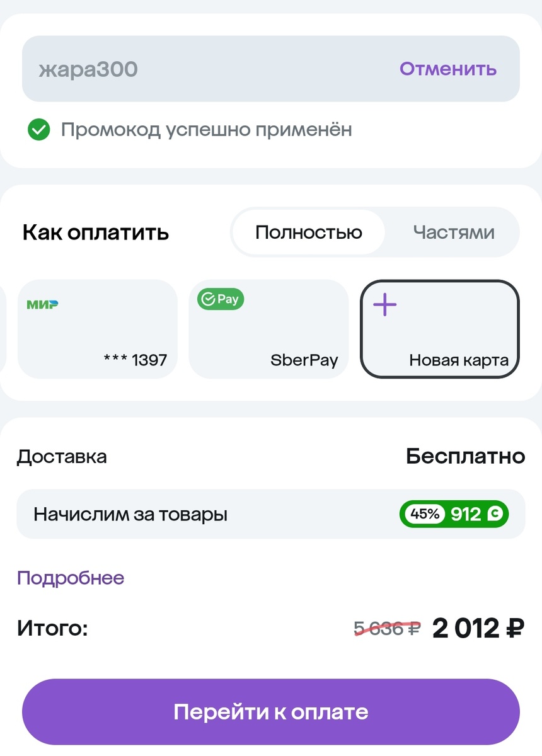
Task: Add a new card via Новая карта tile
Action: (439, 328)
